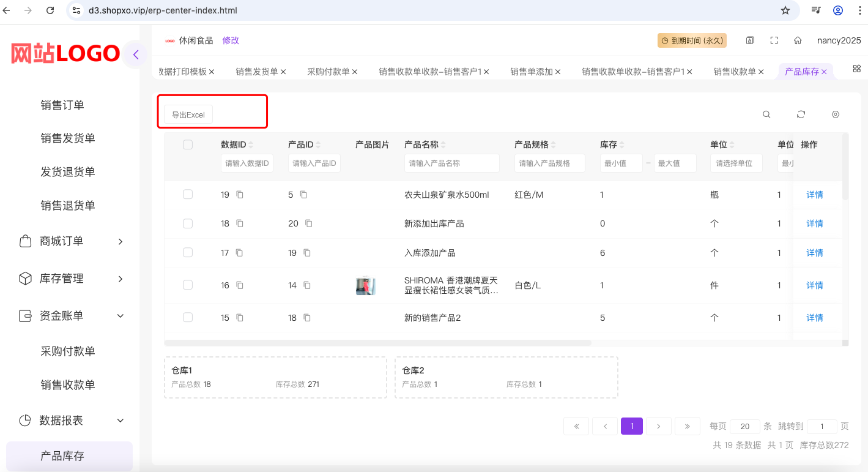This screenshot has width=868, height=472.
Task: Check the row for 农夫山泉矿泉水500ml
Action: pos(188,194)
